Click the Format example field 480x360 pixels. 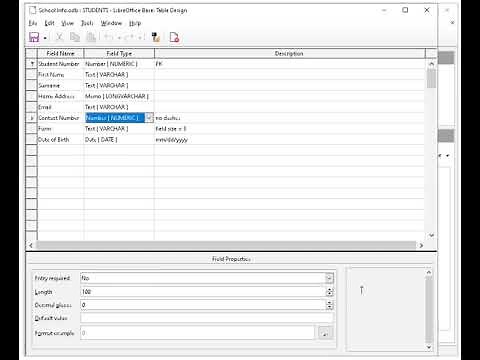point(197,333)
